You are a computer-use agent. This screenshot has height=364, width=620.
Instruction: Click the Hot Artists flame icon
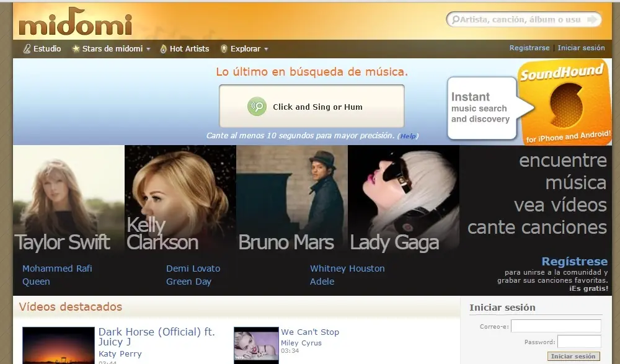163,48
